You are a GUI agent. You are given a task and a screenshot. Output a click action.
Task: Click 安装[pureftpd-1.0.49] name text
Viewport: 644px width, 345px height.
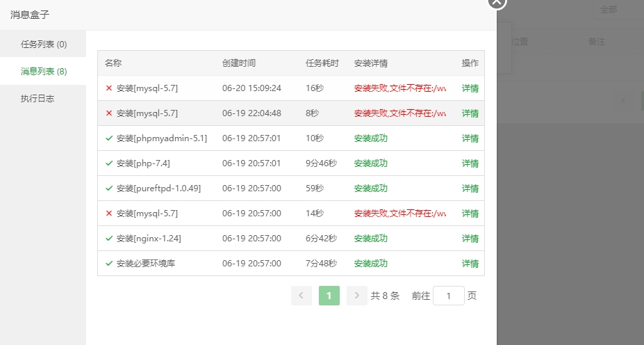[158, 188]
